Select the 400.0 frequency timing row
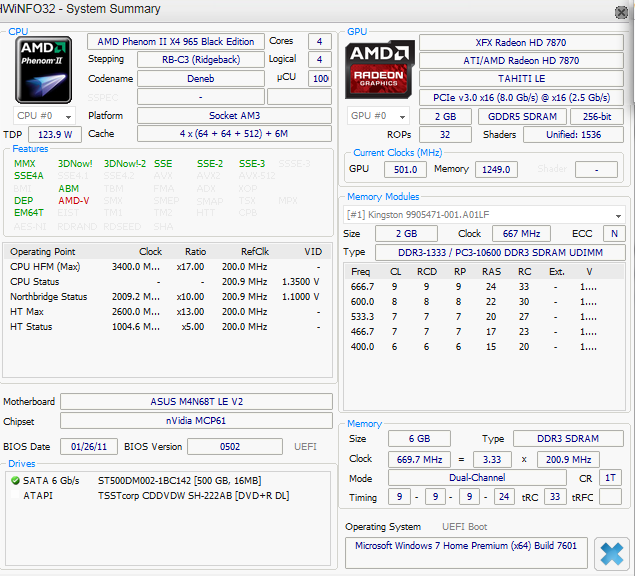The image size is (635, 576). [484, 347]
